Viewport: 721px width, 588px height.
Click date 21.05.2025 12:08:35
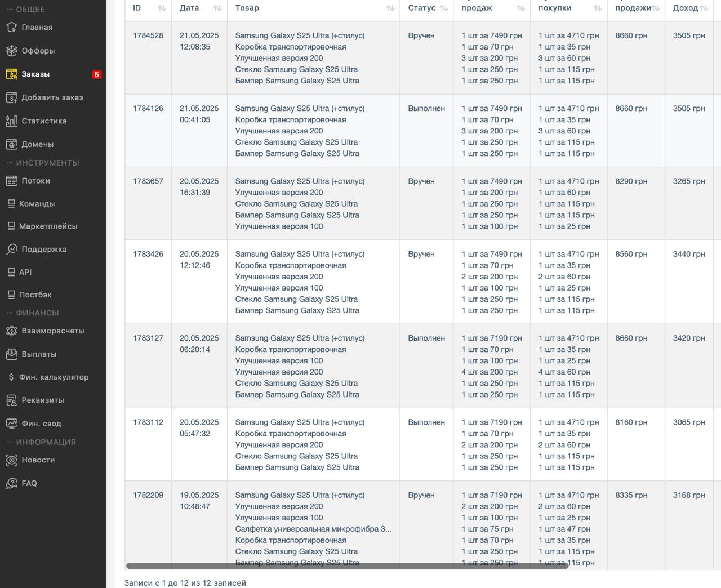[199, 41]
